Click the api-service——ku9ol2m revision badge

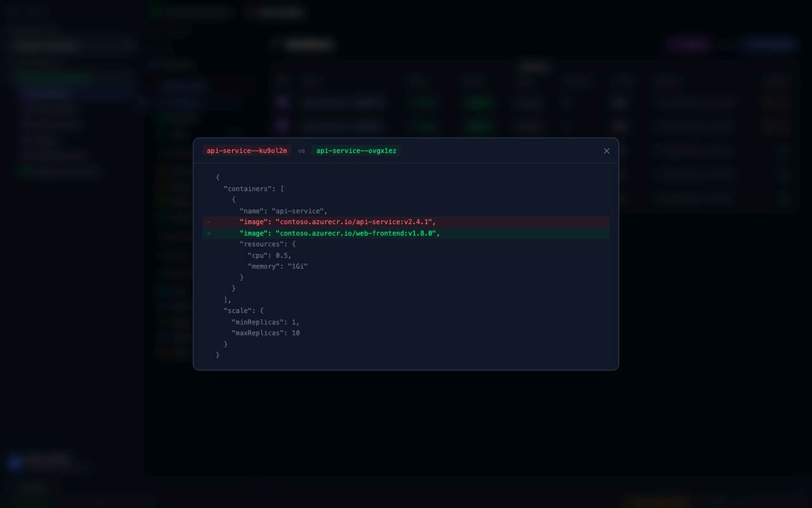pos(246,150)
